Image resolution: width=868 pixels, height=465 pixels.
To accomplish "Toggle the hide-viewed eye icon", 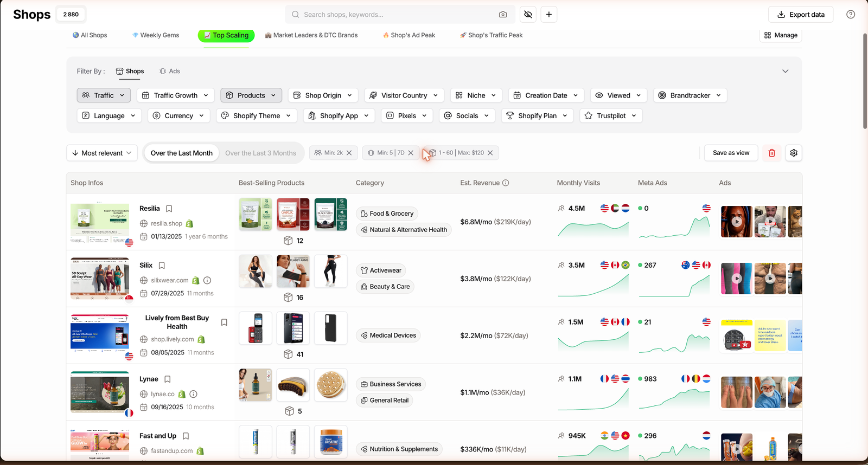I will pyautogui.click(x=528, y=15).
